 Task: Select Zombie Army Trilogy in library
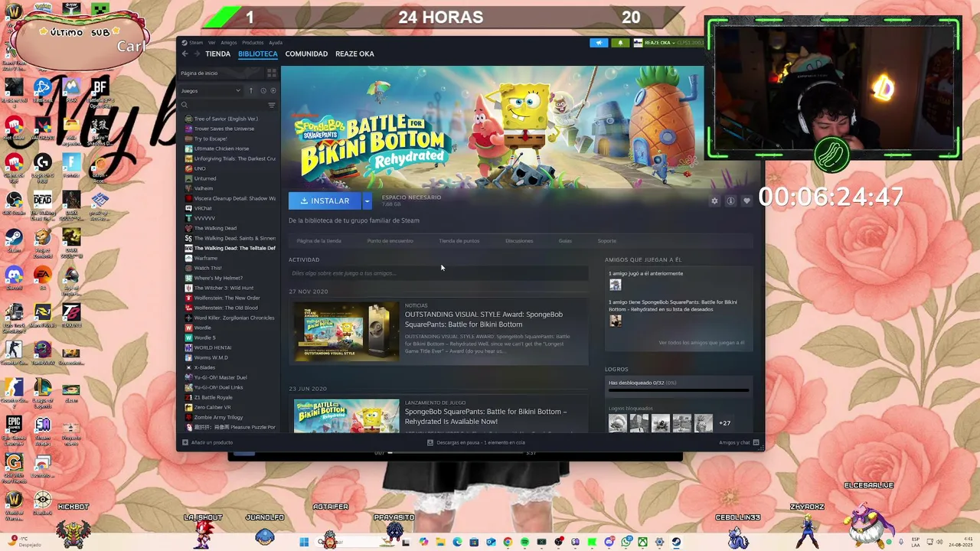218,417
